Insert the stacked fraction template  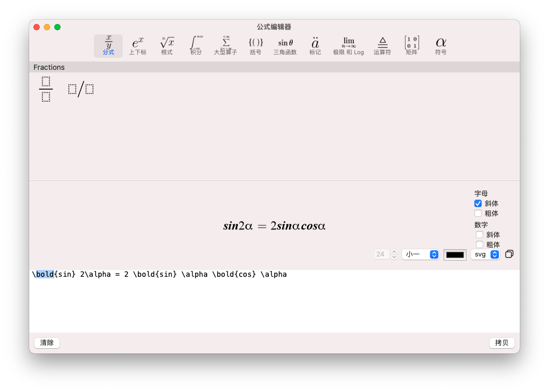[x=46, y=89]
